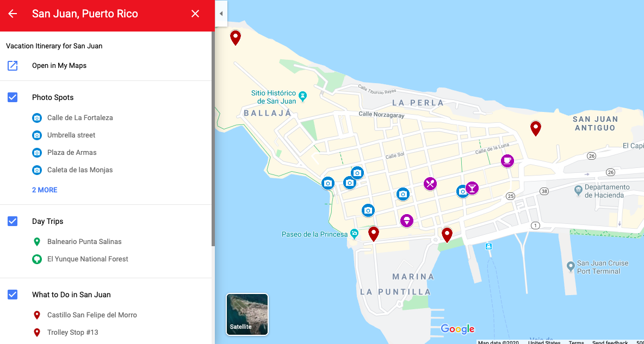Toggle the What to Do in San Juan checkbox
Viewport: 644px width, 344px height.
click(13, 295)
